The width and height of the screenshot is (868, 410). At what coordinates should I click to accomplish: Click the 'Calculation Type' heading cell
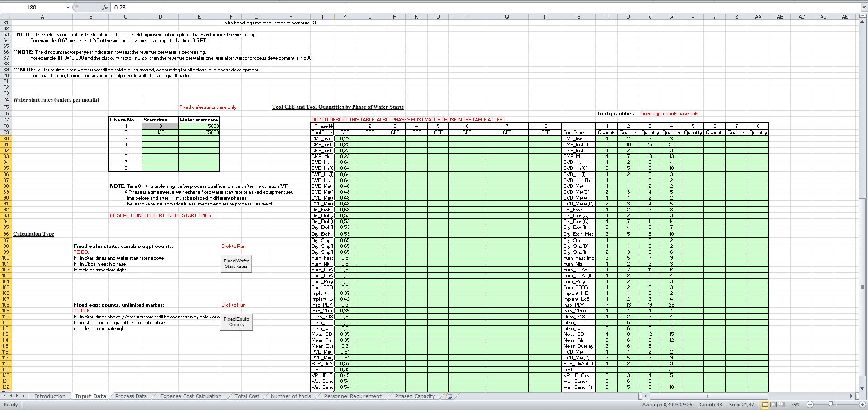pyautogui.click(x=34, y=234)
